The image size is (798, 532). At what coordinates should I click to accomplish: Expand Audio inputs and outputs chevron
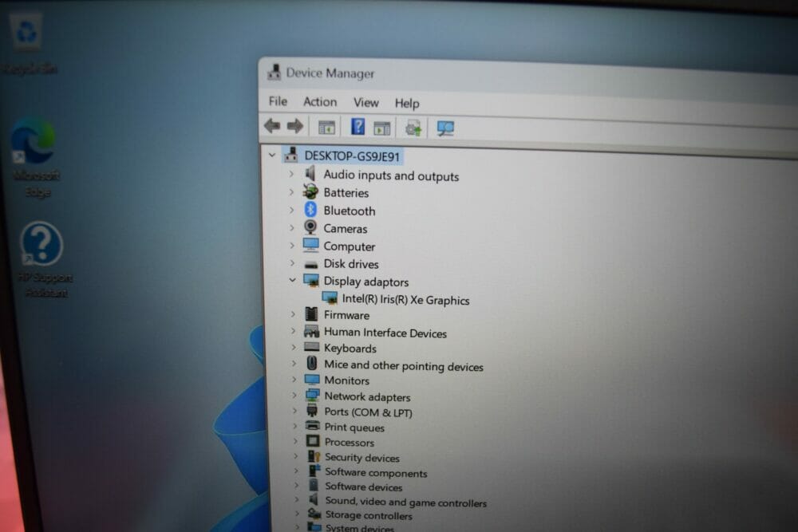click(291, 174)
